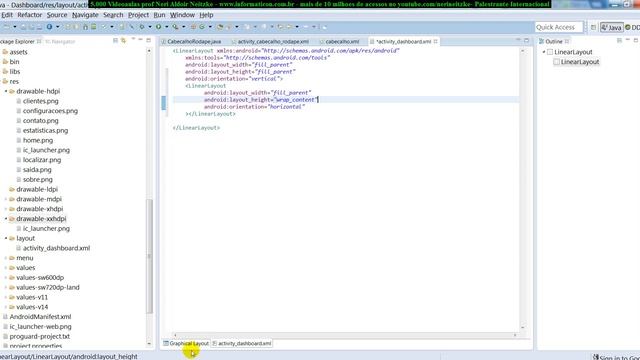Launch with the green Run icon
640x360 pixels.
coord(158,27)
